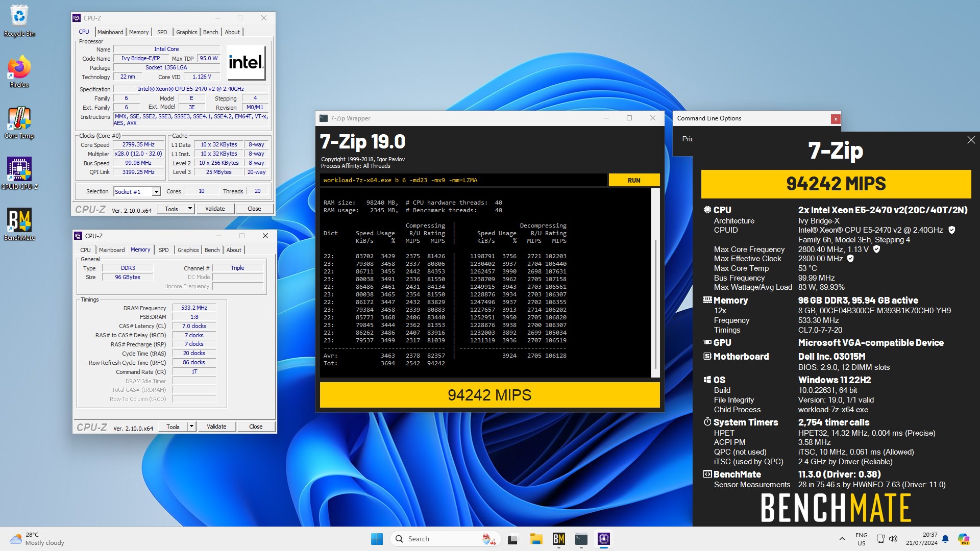Click the 7-Zip command line input field
This screenshot has height=551, width=980.
tap(463, 181)
